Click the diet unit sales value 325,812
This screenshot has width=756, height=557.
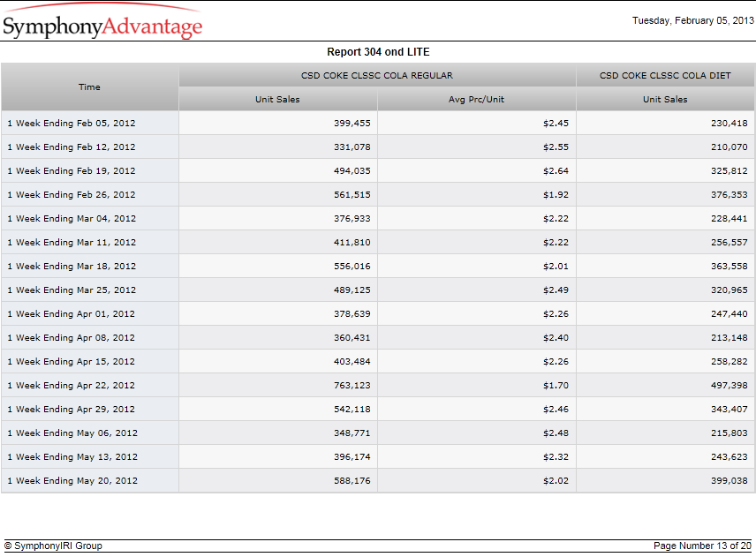coord(729,171)
